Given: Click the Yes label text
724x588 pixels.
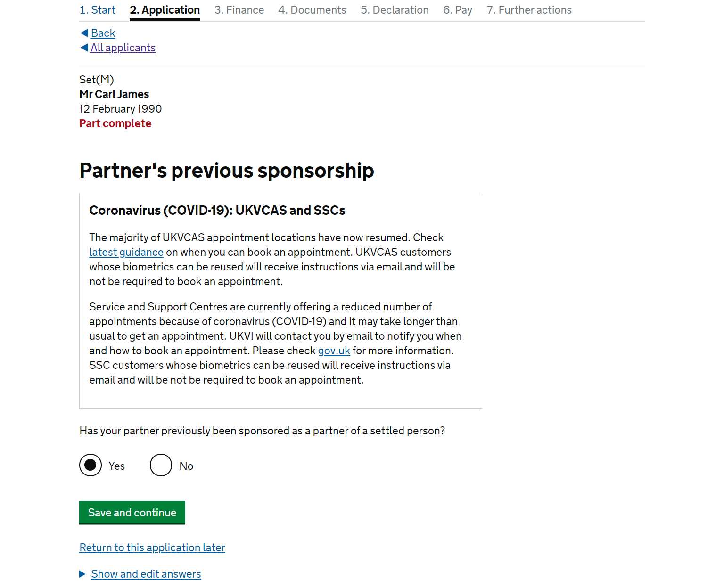Looking at the screenshot, I should [117, 465].
